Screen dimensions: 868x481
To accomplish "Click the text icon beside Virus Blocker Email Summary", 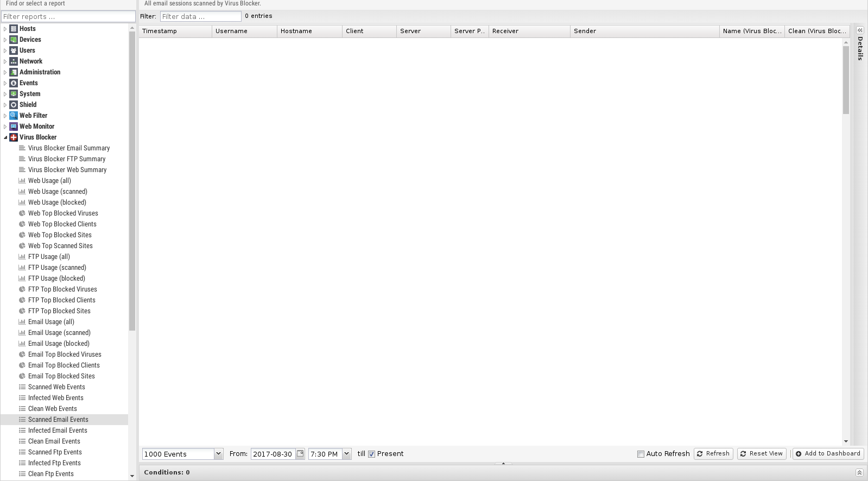I will pyautogui.click(x=22, y=148).
